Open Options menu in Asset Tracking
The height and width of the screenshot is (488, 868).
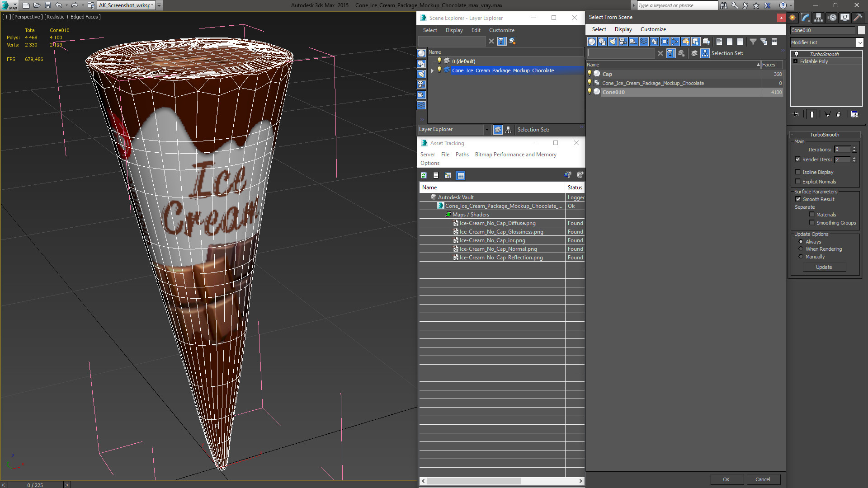429,163
